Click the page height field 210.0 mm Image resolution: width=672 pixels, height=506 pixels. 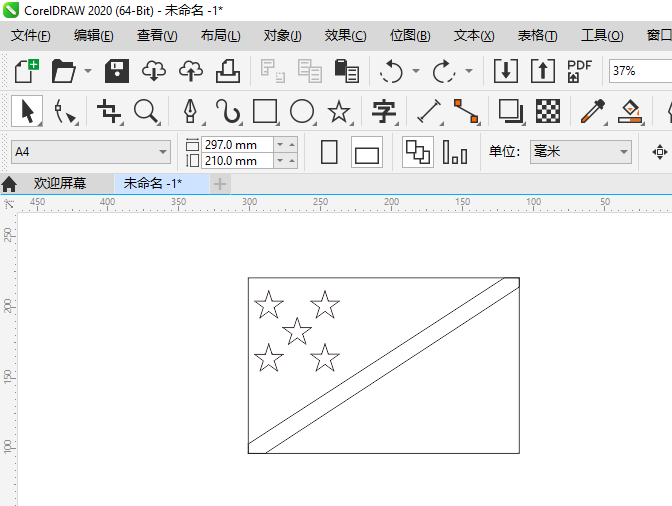pos(237,161)
